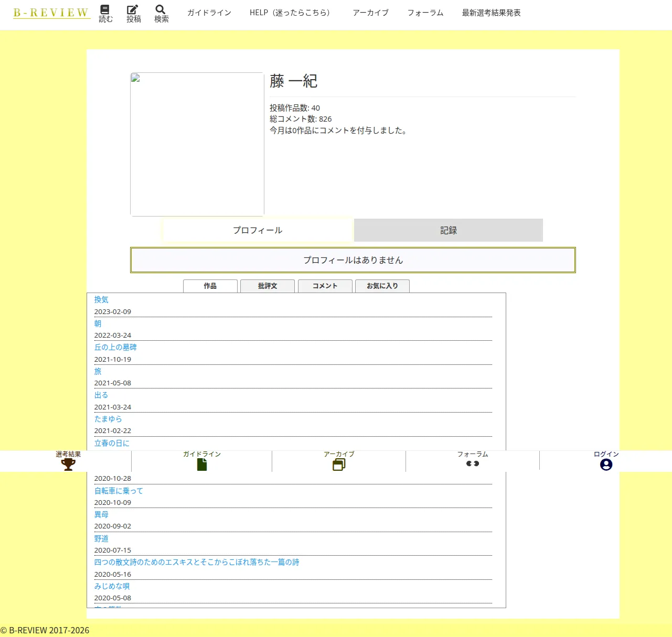Viewport: 672px width, 637px height.
Task: Switch to the 批評文 tab
Action: click(x=268, y=286)
